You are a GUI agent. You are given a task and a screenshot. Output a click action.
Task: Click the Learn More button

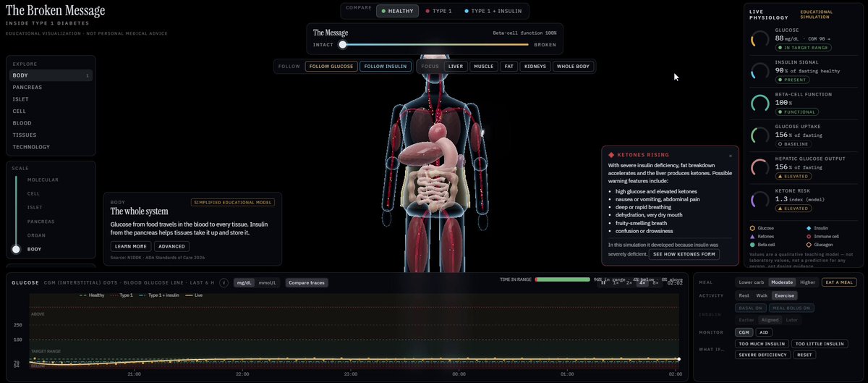click(x=130, y=247)
